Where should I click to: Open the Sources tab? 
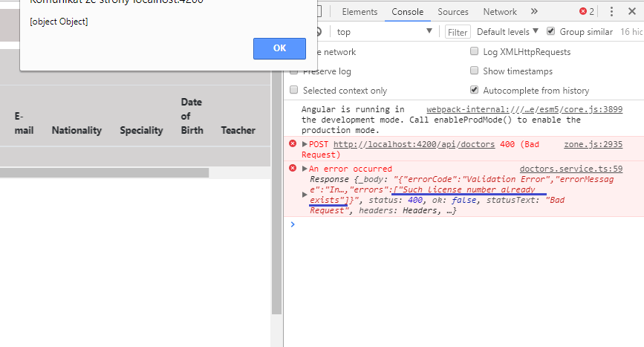pos(453,12)
